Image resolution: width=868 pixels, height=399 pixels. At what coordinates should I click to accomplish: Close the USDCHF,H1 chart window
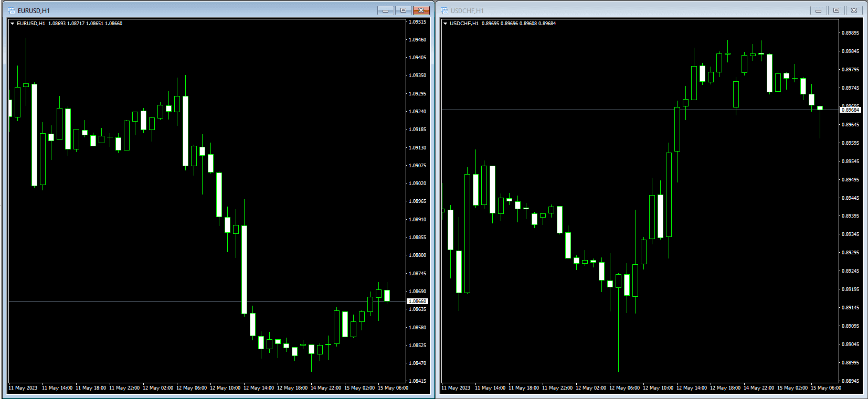tap(854, 10)
